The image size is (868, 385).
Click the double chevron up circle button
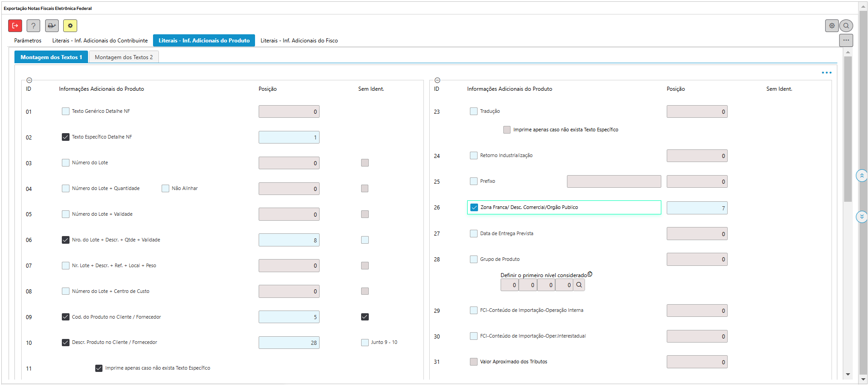(862, 176)
